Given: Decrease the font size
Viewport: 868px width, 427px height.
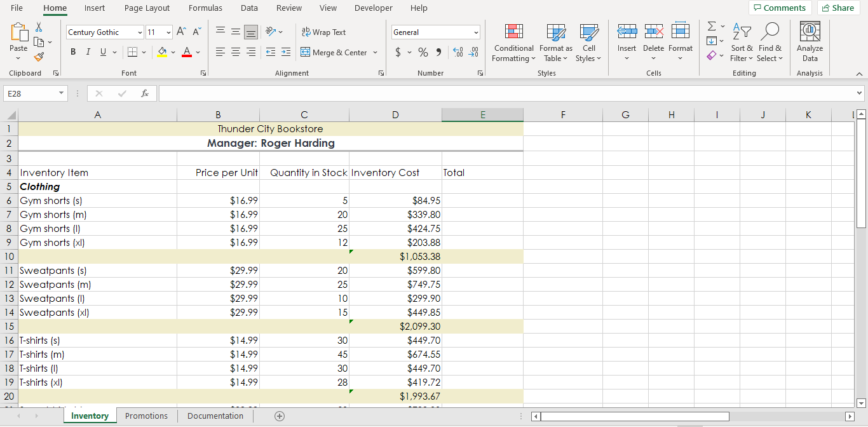Looking at the screenshot, I should tap(197, 32).
